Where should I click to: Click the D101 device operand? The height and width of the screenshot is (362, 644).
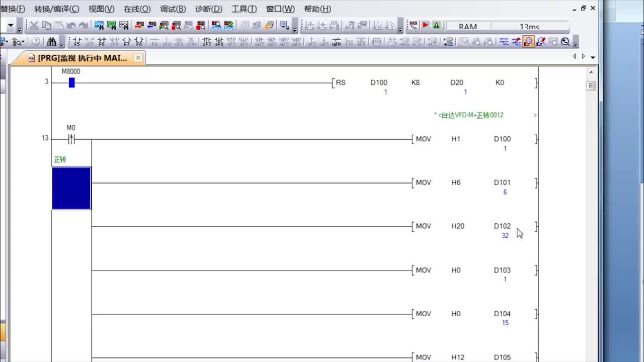(x=502, y=183)
